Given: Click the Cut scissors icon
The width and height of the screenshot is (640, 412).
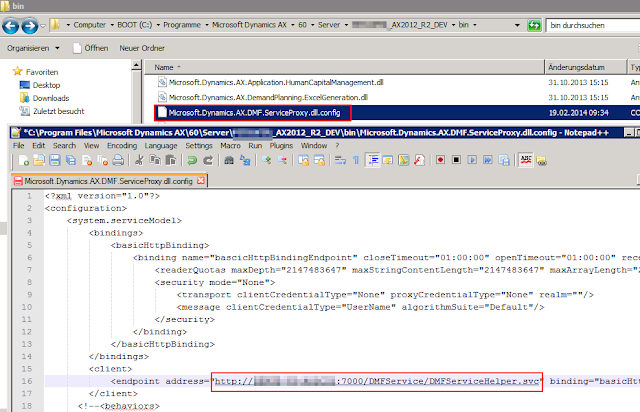Looking at the screenshot, I should (139, 160).
